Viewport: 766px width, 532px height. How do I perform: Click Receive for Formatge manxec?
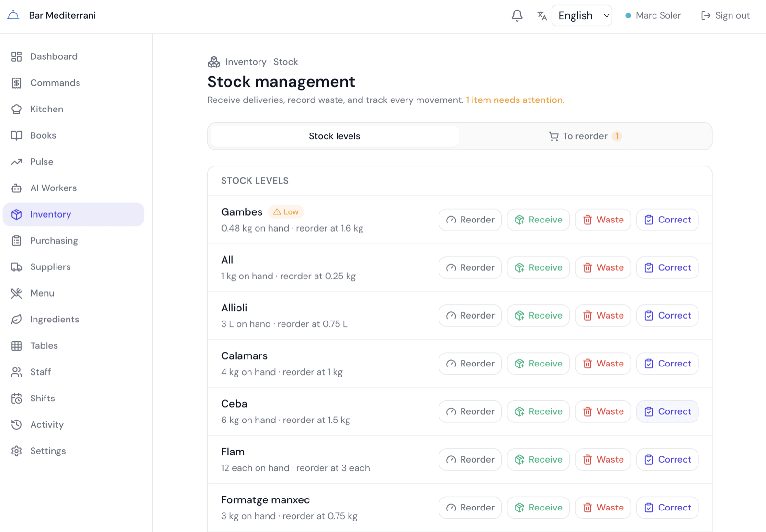coord(538,508)
